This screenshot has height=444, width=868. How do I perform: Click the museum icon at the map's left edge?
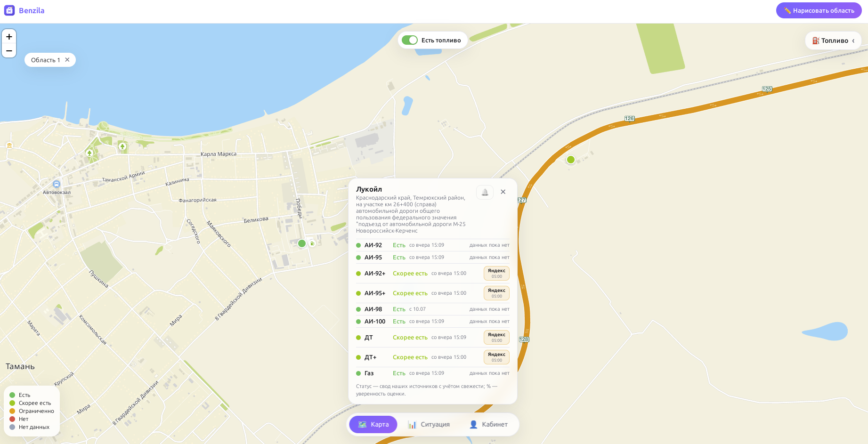tap(9, 145)
